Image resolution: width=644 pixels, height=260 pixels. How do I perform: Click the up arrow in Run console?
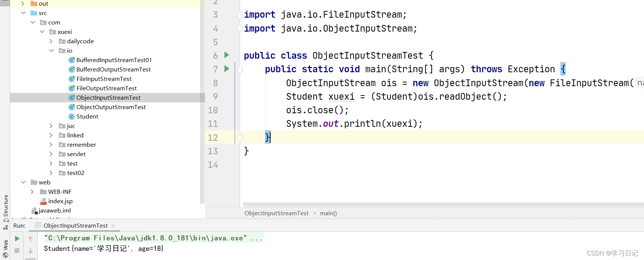(x=31, y=239)
